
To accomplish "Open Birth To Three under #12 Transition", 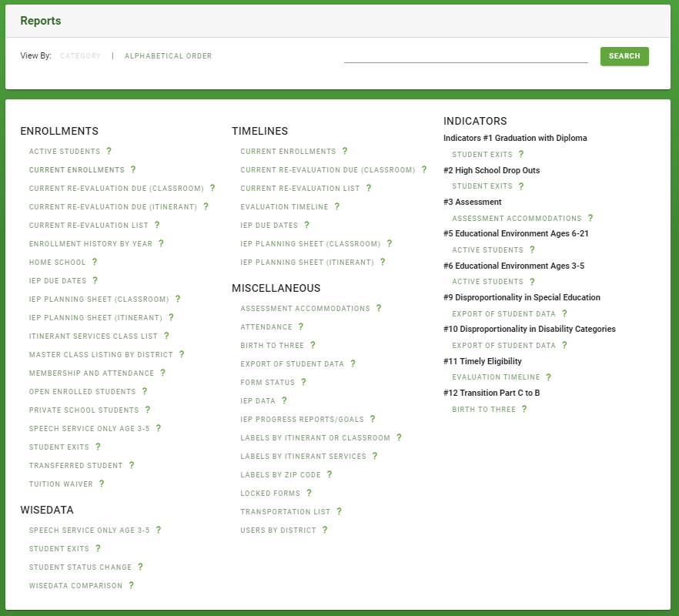I will click(484, 410).
